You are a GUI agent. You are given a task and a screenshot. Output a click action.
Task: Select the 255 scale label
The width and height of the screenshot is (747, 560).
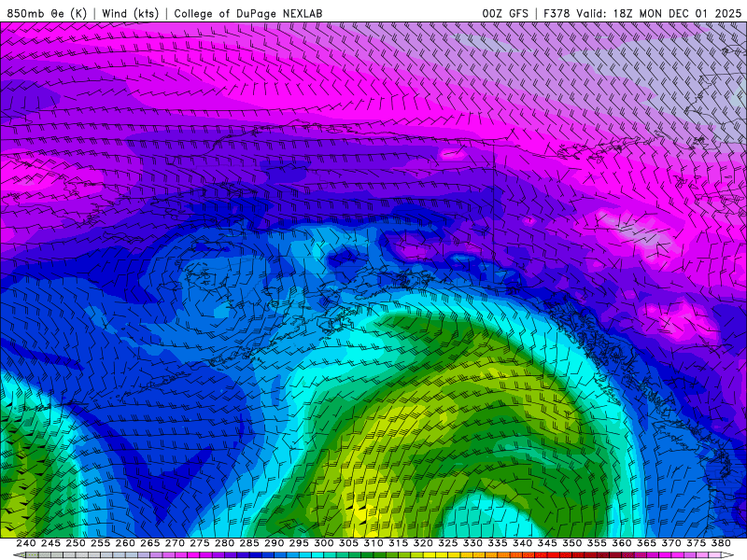(100, 543)
